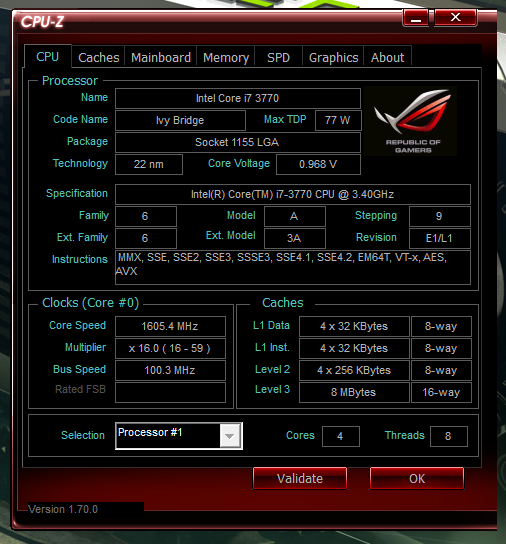Viewport: 506px width, 544px height.
Task: Minimize the CPU-Z window
Action: tap(416, 18)
